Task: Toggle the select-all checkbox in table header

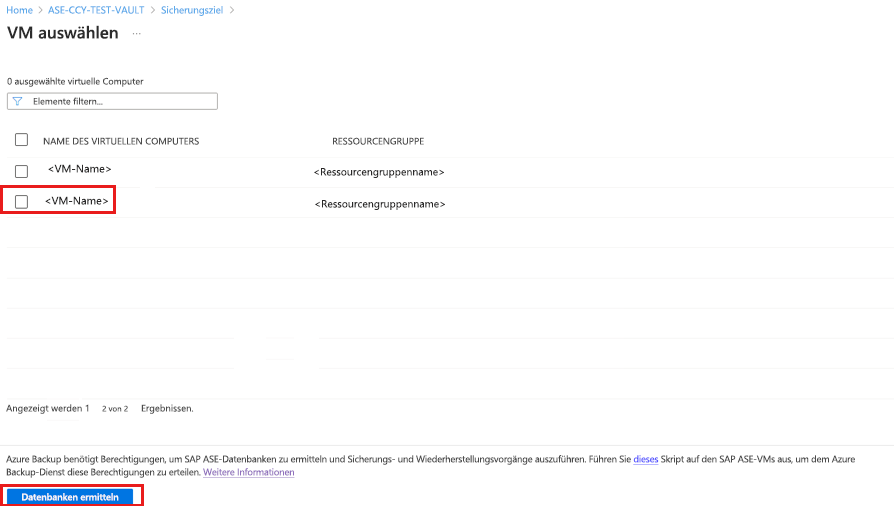Action: coord(21,141)
